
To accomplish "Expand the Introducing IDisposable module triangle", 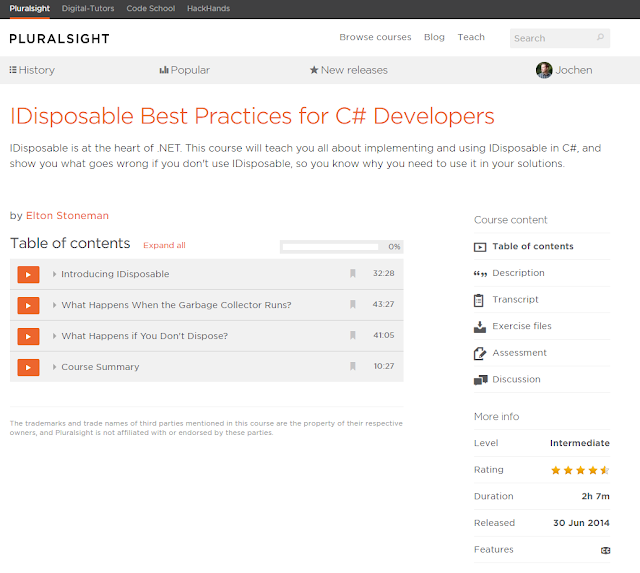I will click(54, 274).
